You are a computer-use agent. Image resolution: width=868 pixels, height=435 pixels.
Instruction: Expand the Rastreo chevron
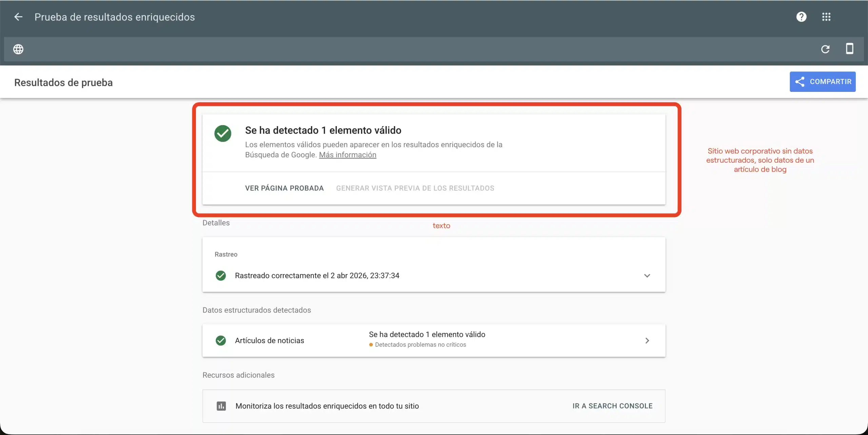647,276
